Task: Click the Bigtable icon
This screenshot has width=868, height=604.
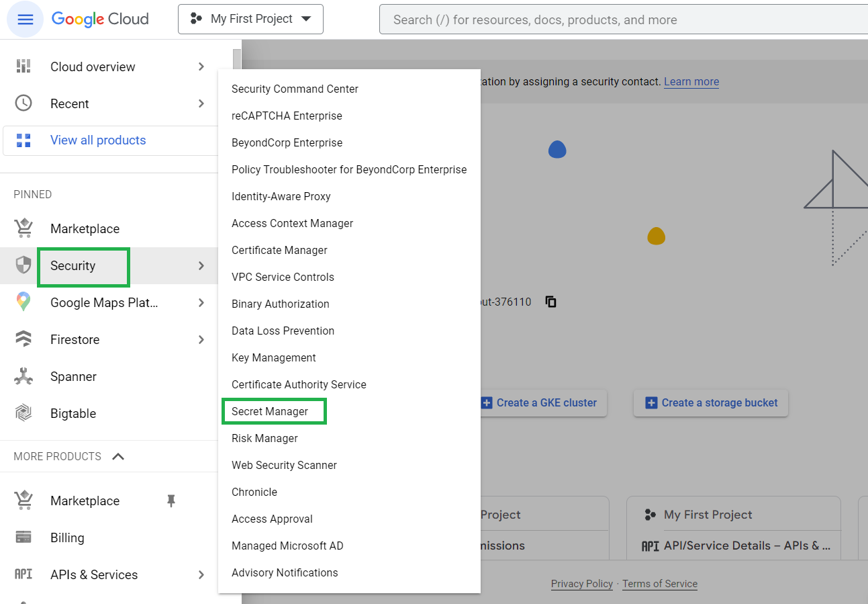Action: tap(23, 413)
